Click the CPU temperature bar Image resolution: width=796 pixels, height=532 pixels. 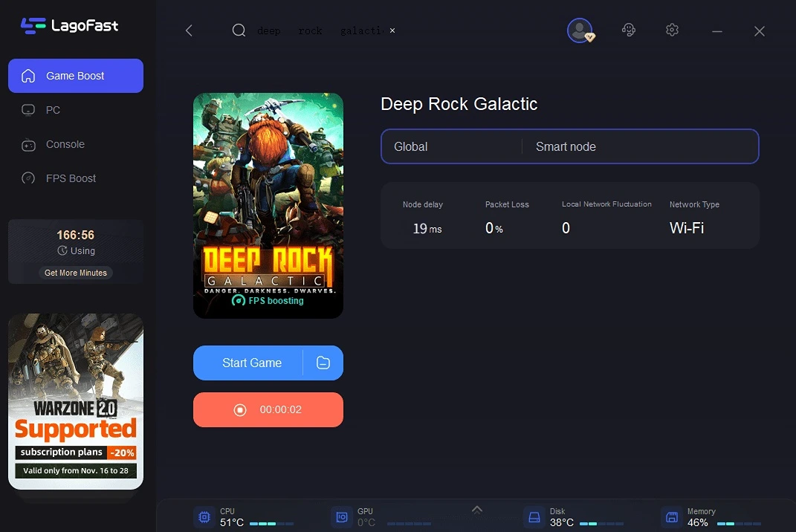click(271, 523)
